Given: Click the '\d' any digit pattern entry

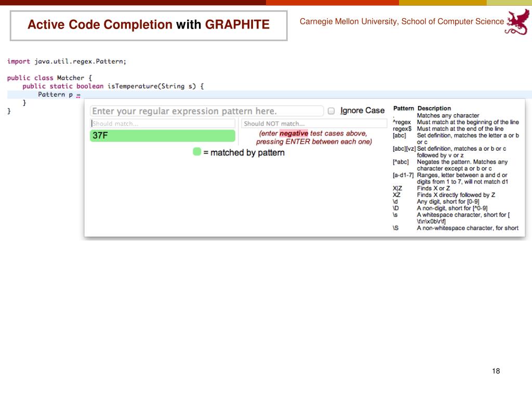Looking at the screenshot, I should click(x=395, y=202).
